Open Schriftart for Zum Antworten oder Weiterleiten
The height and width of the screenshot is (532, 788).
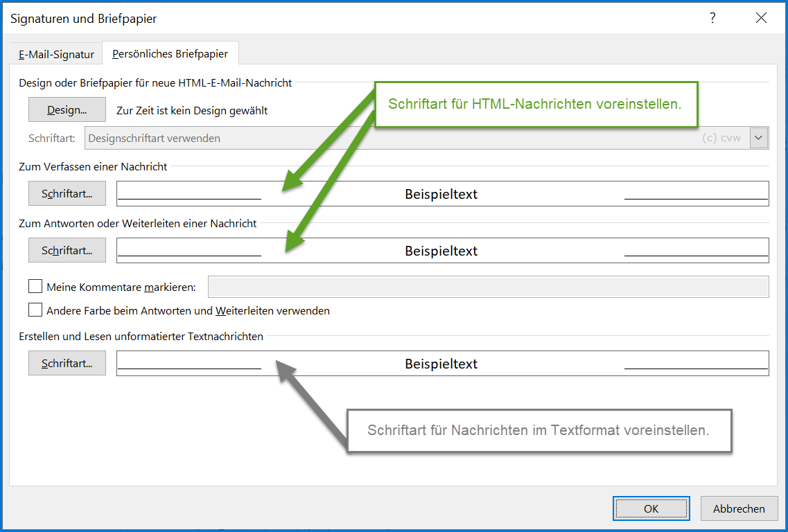click(67, 250)
